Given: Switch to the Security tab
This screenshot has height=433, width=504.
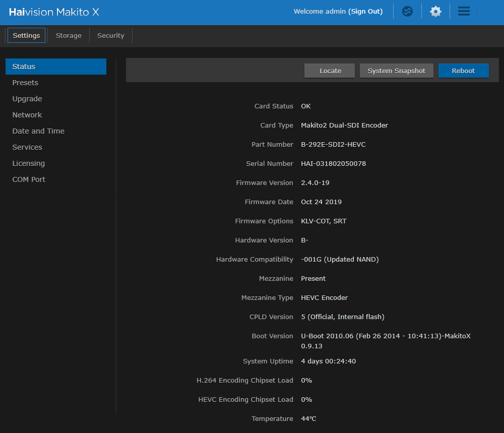Looking at the screenshot, I should click(x=110, y=35).
